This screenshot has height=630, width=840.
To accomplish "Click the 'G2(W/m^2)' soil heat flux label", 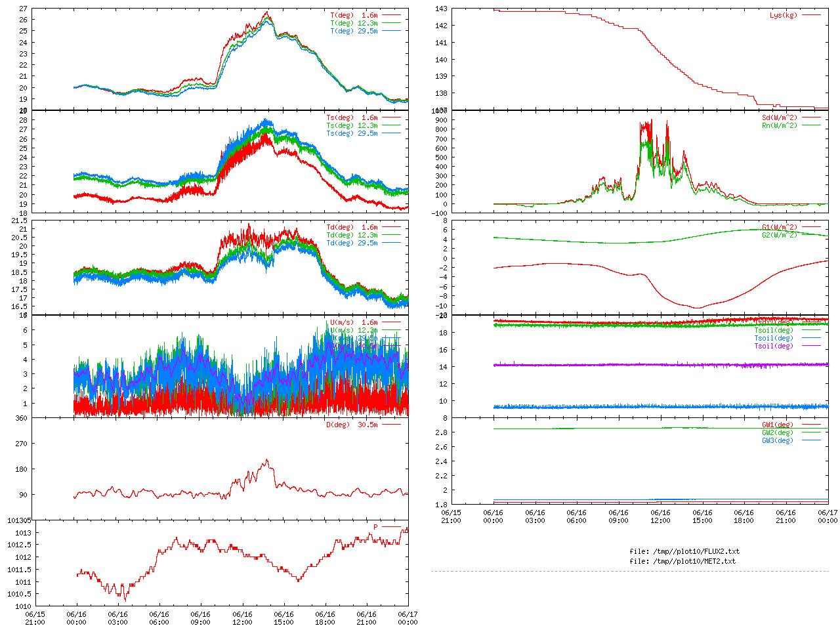I will pos(780,235).
